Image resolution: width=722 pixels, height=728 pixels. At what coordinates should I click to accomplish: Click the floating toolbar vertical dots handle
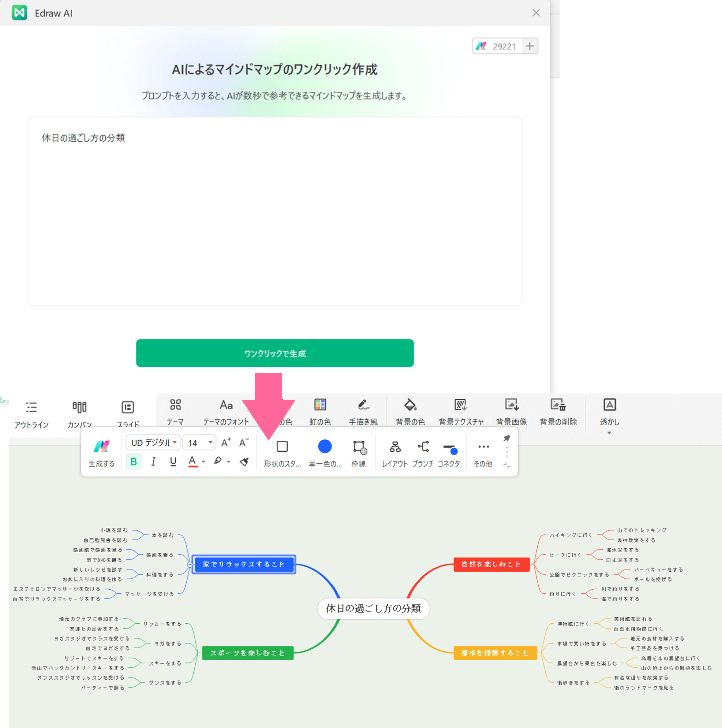(506, 452)
